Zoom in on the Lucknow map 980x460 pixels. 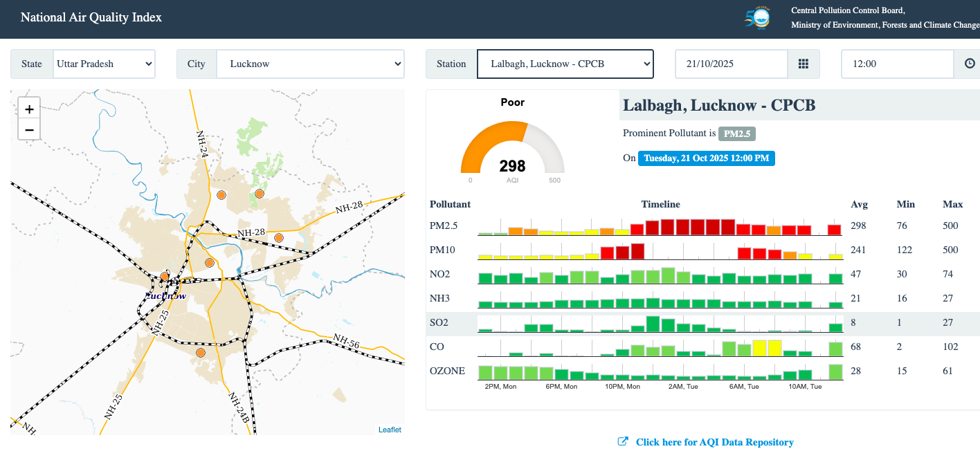pos(29,109)
